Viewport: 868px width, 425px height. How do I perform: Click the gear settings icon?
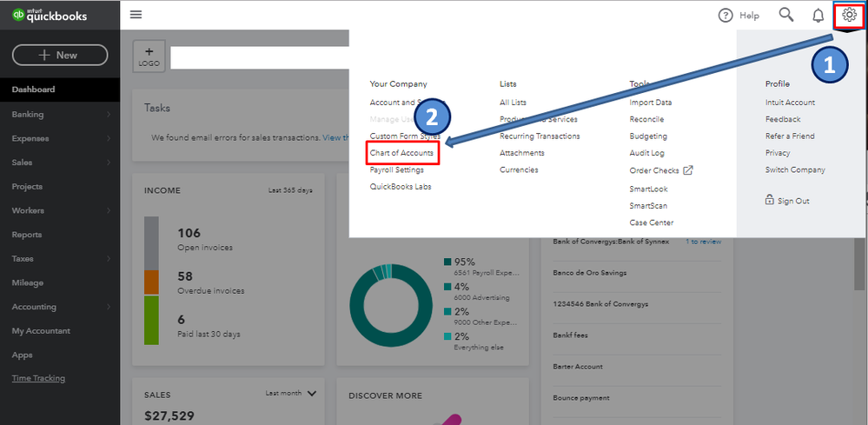click(849, 16)
